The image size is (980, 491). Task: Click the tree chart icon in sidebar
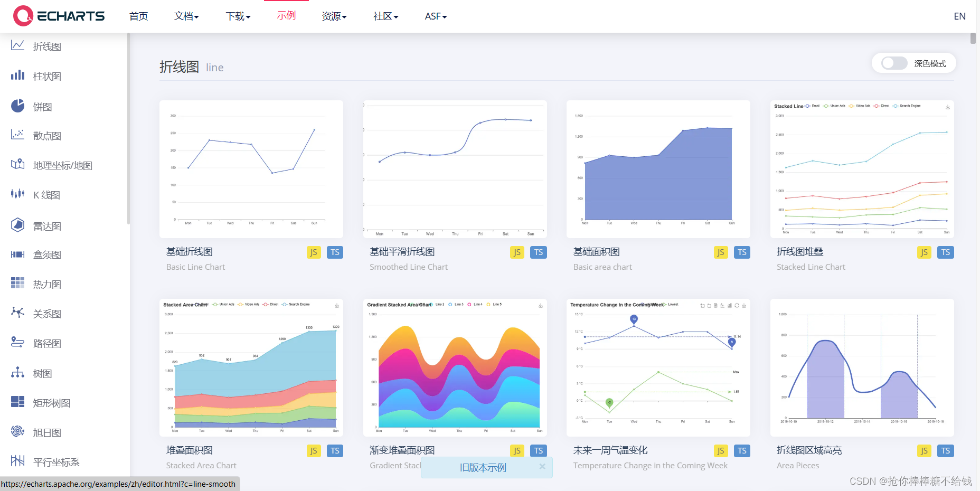click(18, 372)
